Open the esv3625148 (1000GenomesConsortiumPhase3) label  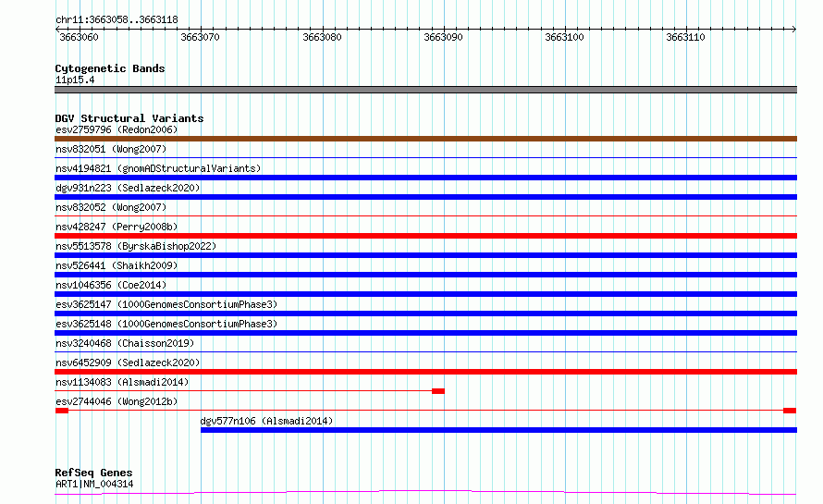tap(166, 324)
